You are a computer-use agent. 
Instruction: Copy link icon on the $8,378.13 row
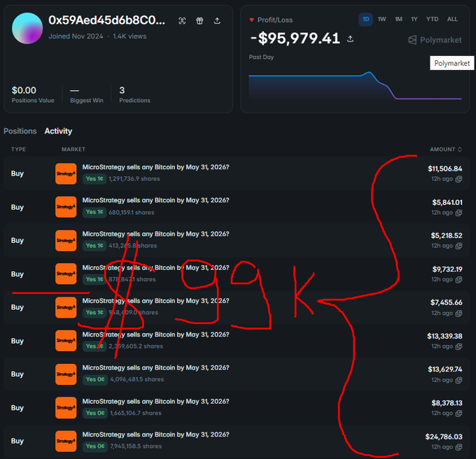[x=459, y=413]
